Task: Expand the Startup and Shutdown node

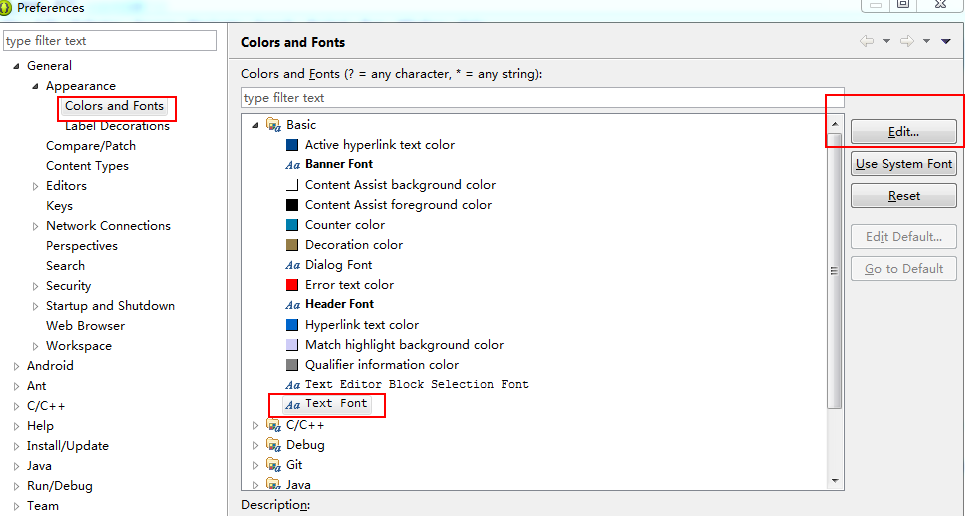Action: (x=36, y=306)
